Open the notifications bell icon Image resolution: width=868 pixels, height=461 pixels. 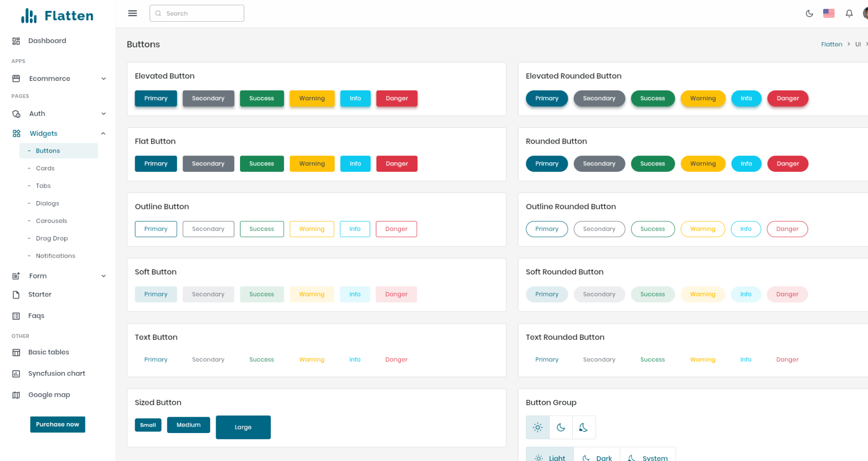[x=849, y=13]
